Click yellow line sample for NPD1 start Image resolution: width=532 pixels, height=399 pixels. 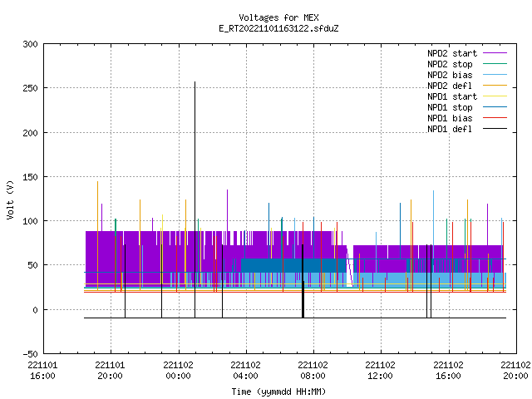point(495,96)
